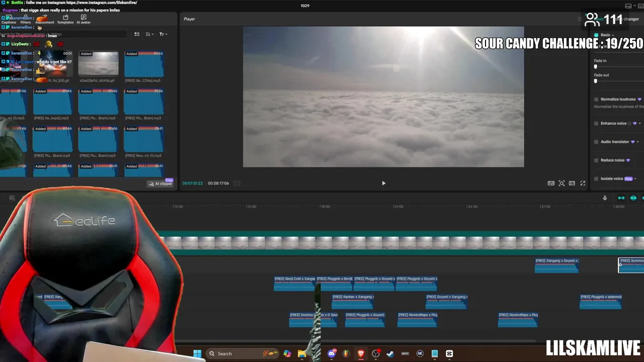Adjust the Fade out slider handle
The width and height of the screenshot is (644, 362).
[x=596, y=81]
